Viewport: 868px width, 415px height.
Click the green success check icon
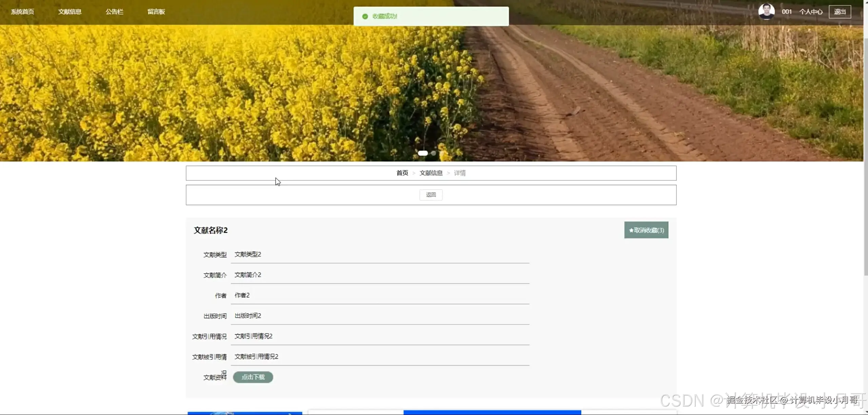[x=365, y=16]
